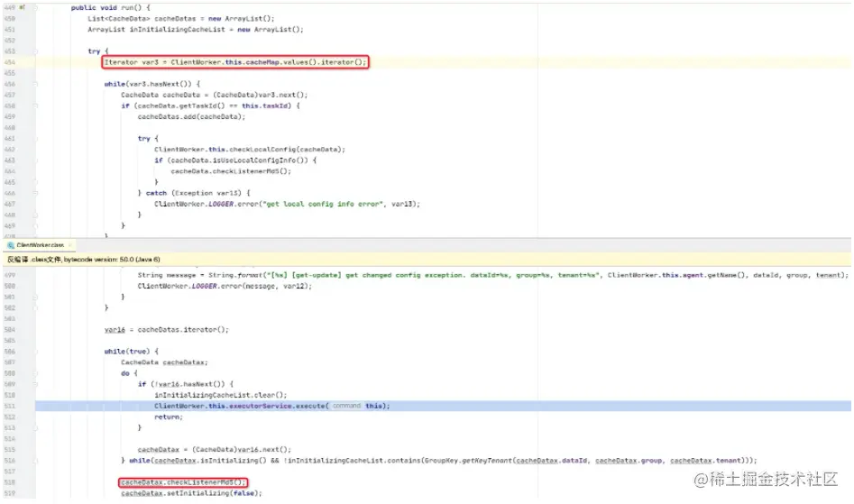Collapse the if getTaskId() == this.taskId fold
This screenshot has height=504, width=854.
click(x=35, y=106)
